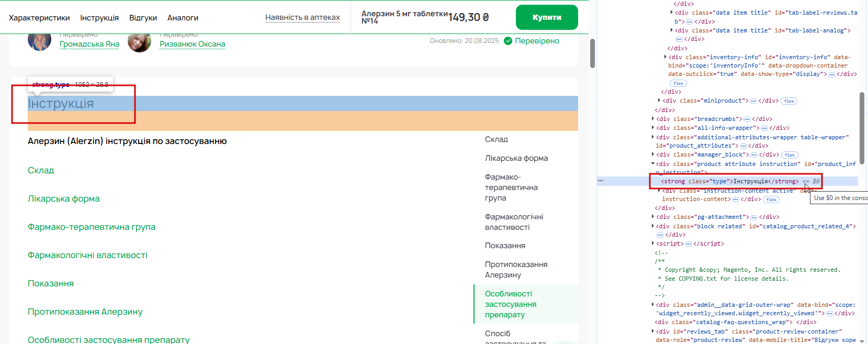Expand block related div node
The width and height of the screenshot is (868, 344).
(x=653, y=226)
